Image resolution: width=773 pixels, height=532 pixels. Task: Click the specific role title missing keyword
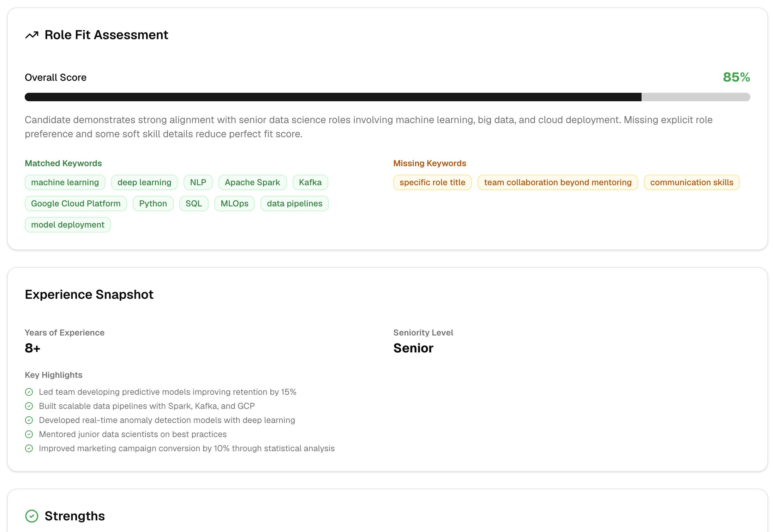click(x=432, y=182)
